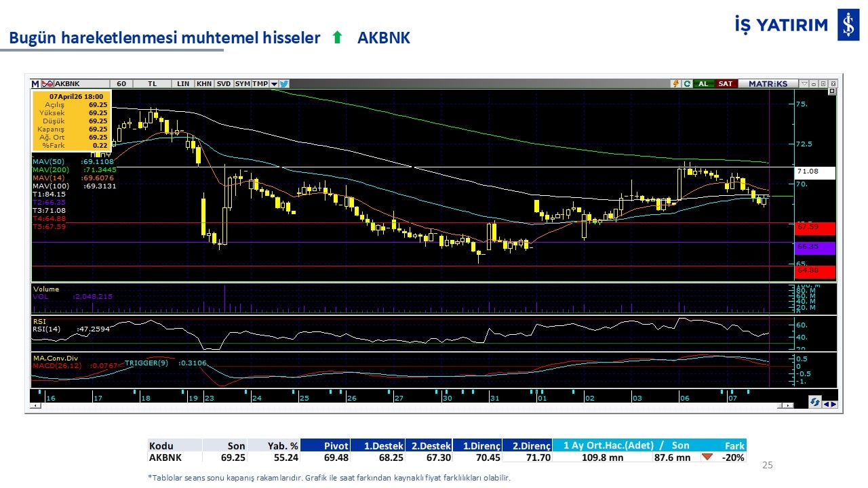Open the dropdown arrow after TMP

274,84
